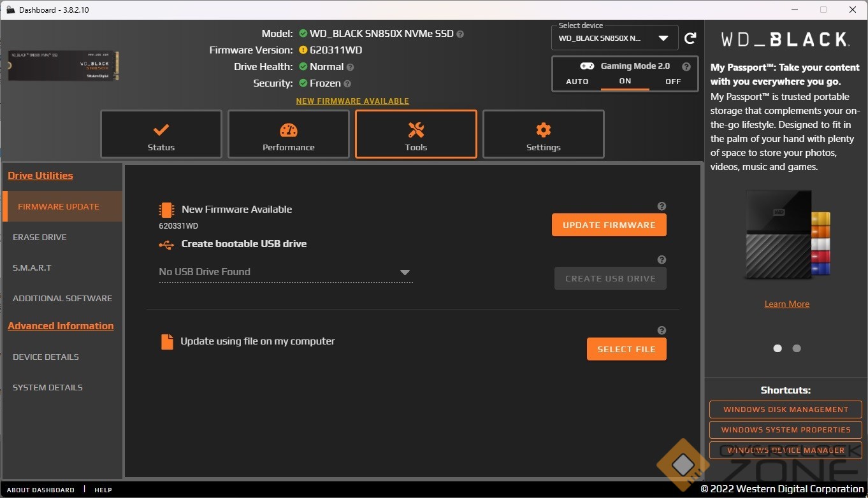Click the WD_BLACK logo

785,39
